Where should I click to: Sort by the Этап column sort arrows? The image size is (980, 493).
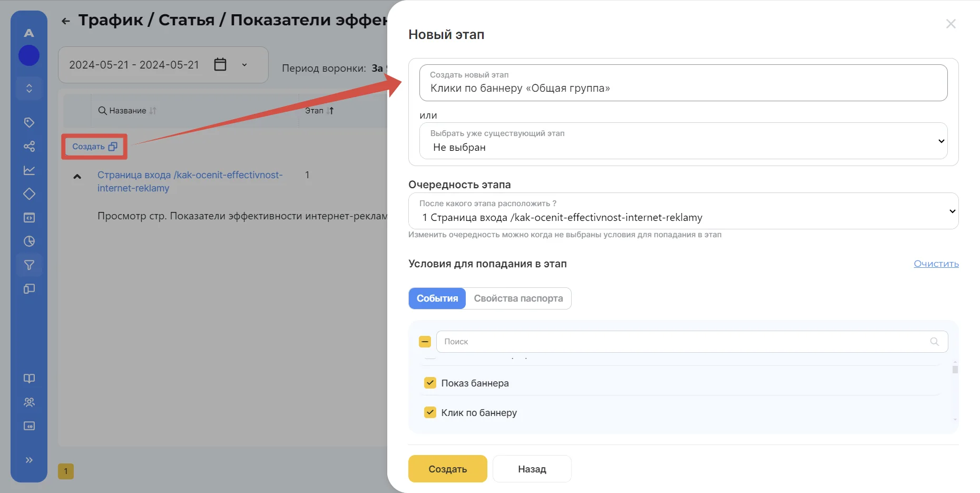[330, 111]
